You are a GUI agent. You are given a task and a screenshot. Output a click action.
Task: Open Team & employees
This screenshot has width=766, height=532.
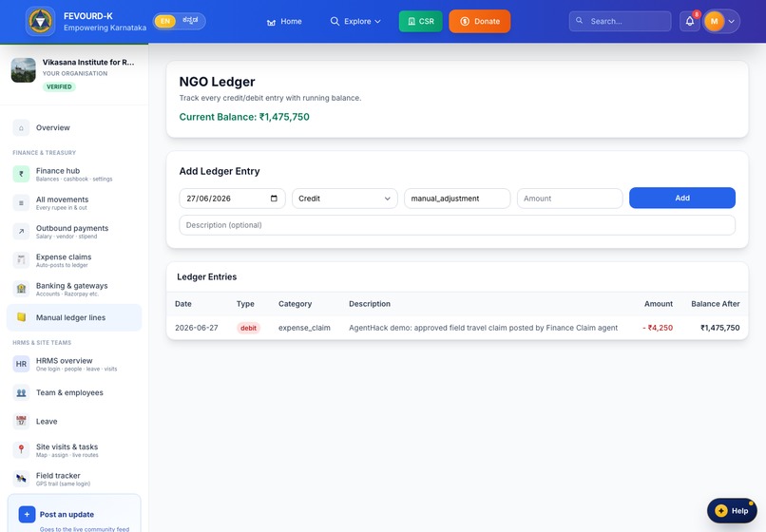[74, 392]
